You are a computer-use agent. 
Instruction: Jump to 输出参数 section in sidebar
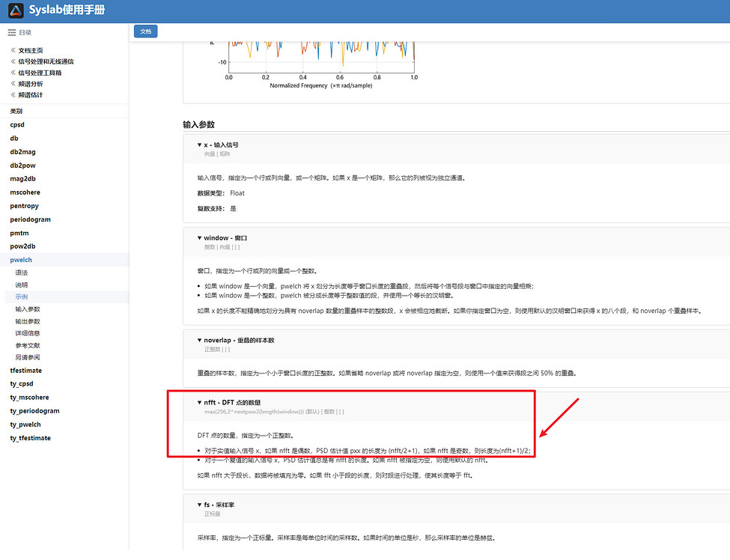point(28,321)
